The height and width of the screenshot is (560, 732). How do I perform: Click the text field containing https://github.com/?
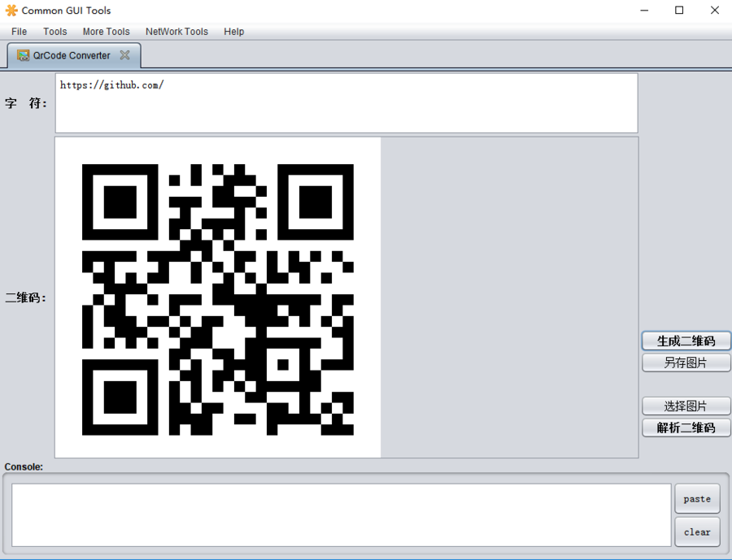tap(346, 102)
